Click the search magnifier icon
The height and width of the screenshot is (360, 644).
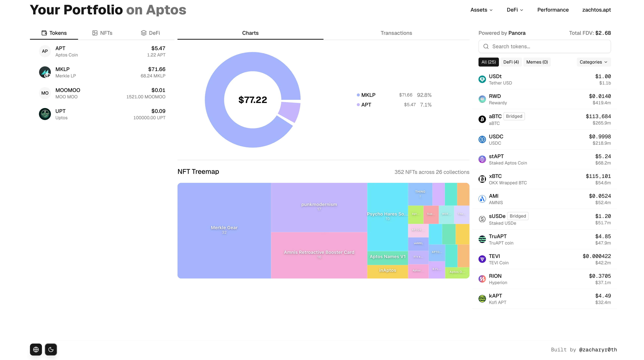coord(486,46)
